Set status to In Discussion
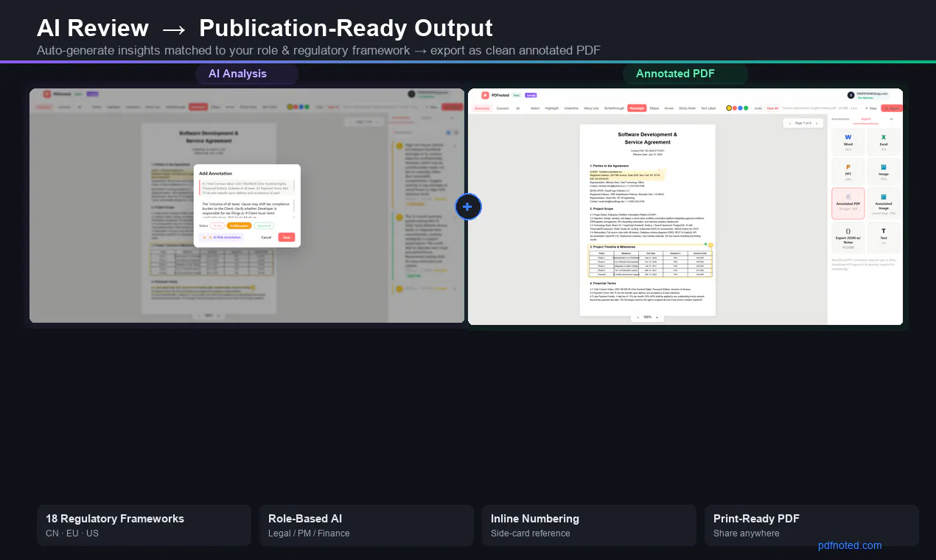 (x=240, y=225)
